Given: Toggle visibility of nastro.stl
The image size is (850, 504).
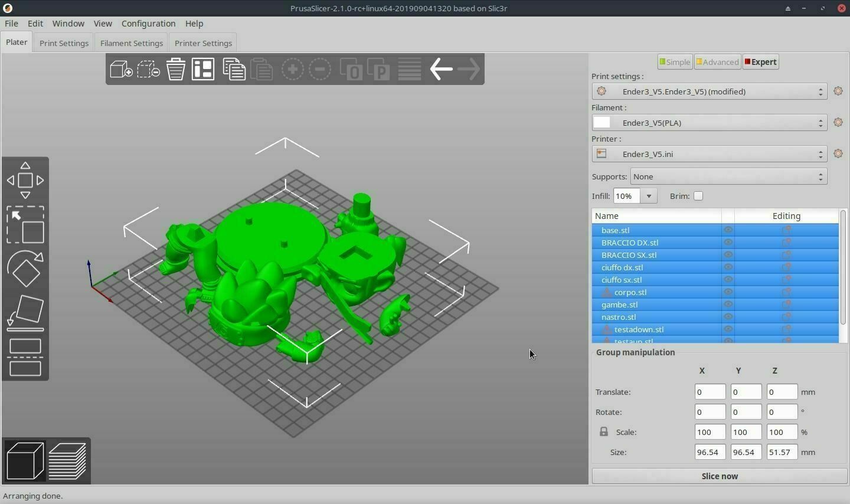Looking at the screenshot, I should point(728,317).
